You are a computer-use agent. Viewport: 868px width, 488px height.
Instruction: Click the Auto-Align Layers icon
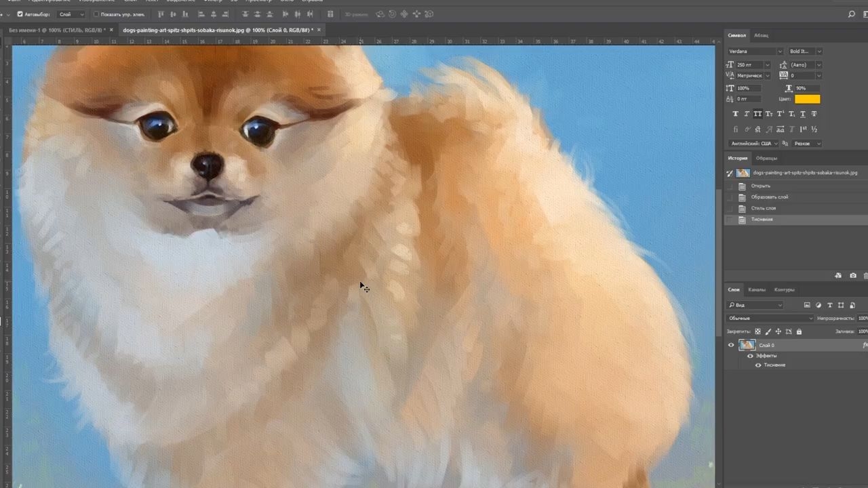coord(330,14)
